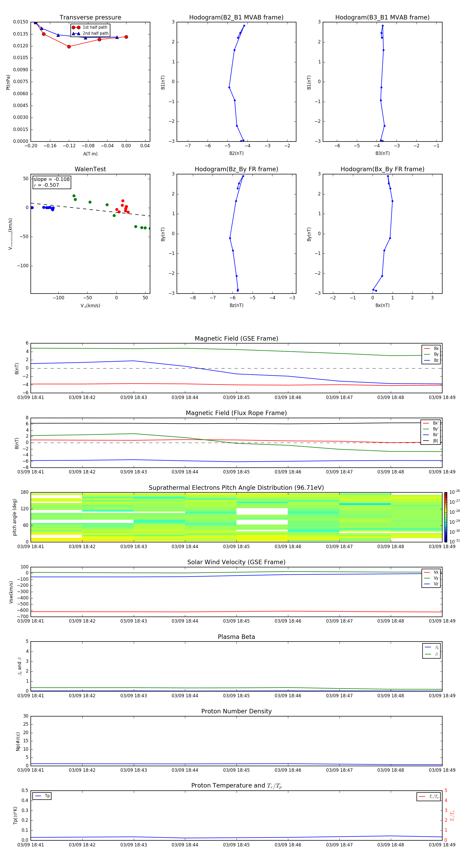
Task: Click the "Hodogram(Bx_By FR frame)" title
Action: pos(382,169)
